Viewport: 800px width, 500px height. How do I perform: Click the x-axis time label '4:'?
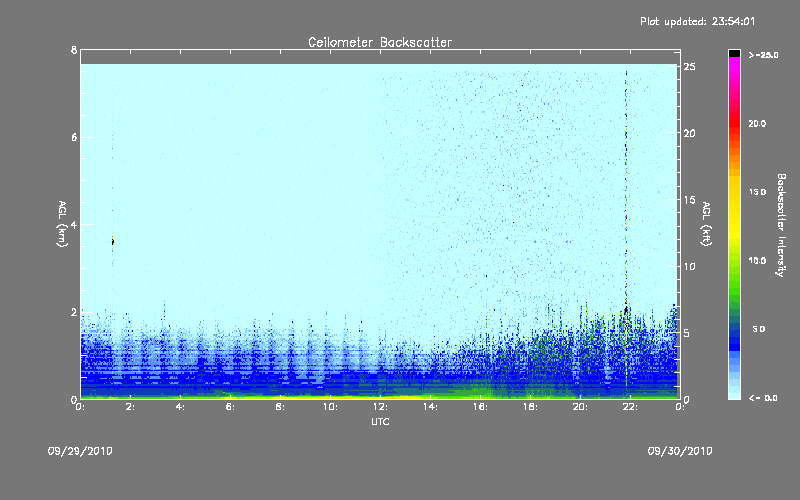[x=180, y=407]
